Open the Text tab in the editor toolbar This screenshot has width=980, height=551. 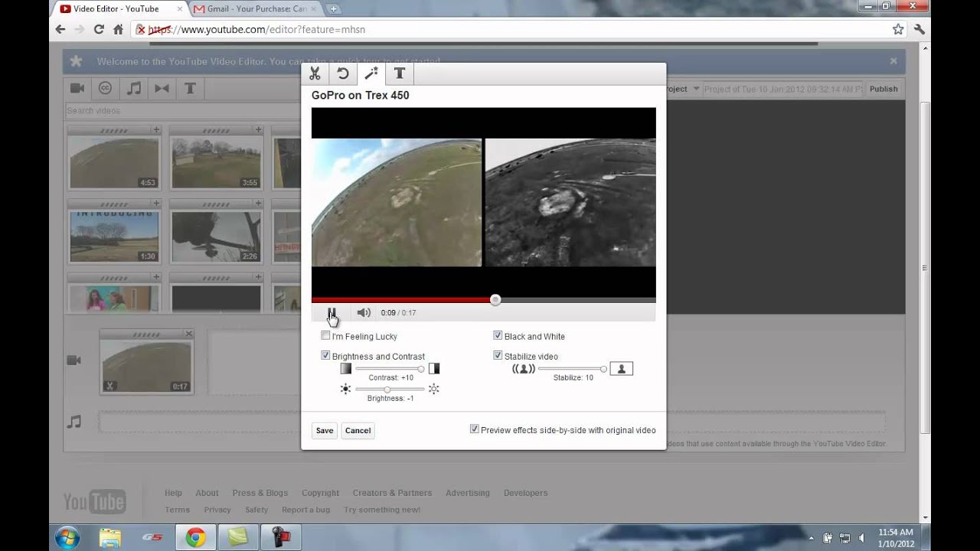(190, 88)
